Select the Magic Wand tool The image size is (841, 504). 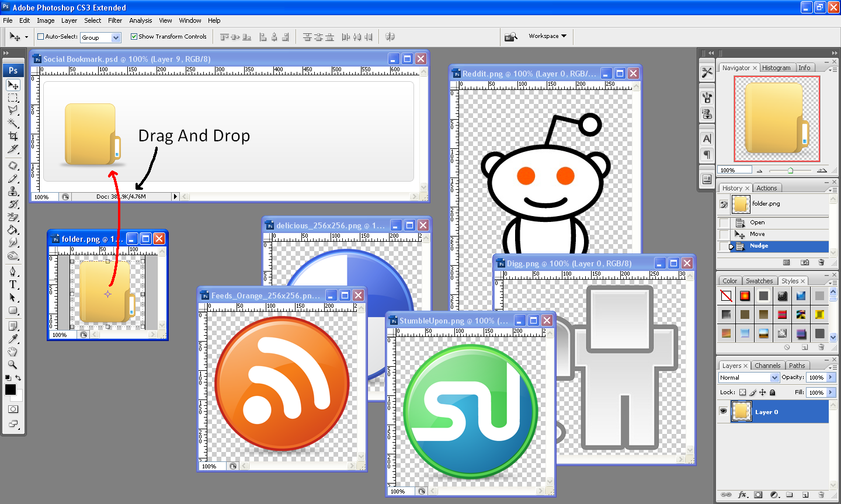[13, 123]
